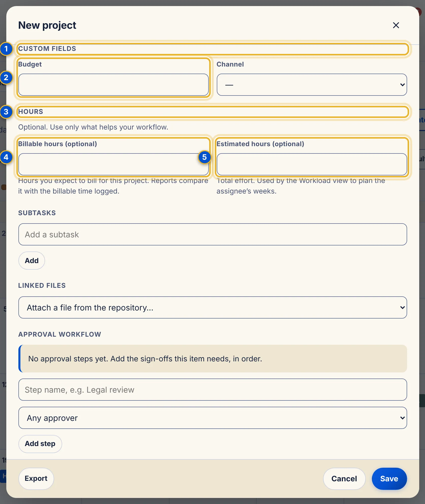Click the Add subtask button
Screen dimensions: 425x504
[32, 261]
